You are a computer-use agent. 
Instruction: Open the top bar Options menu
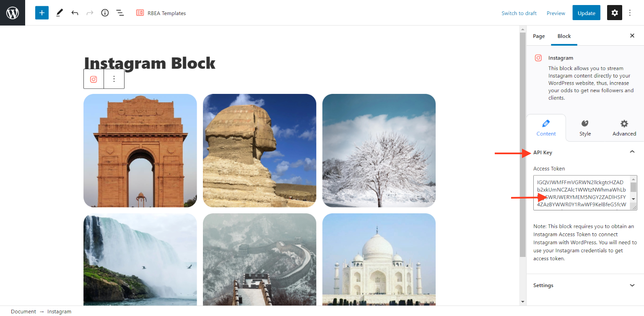click(x=630, y=13)
